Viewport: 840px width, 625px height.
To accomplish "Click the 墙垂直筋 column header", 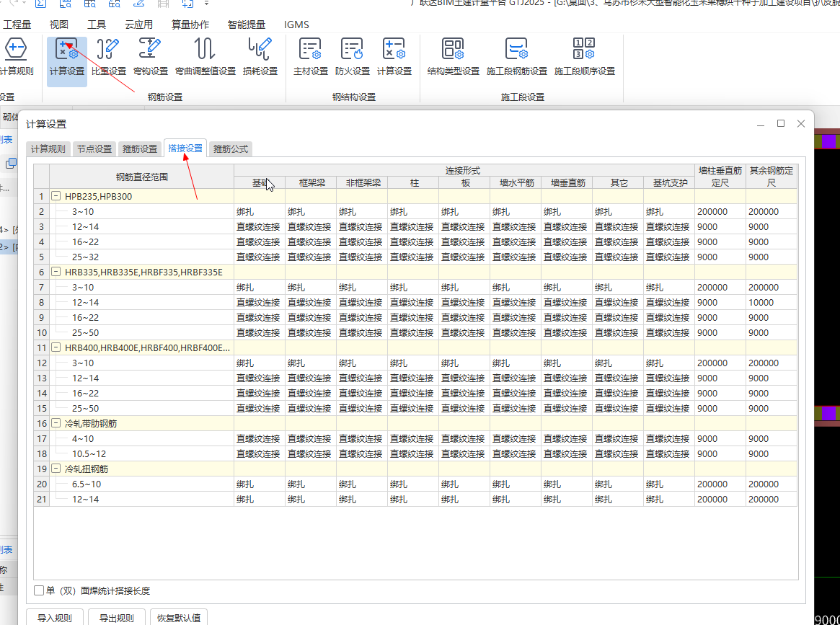I will click(567, 182).
